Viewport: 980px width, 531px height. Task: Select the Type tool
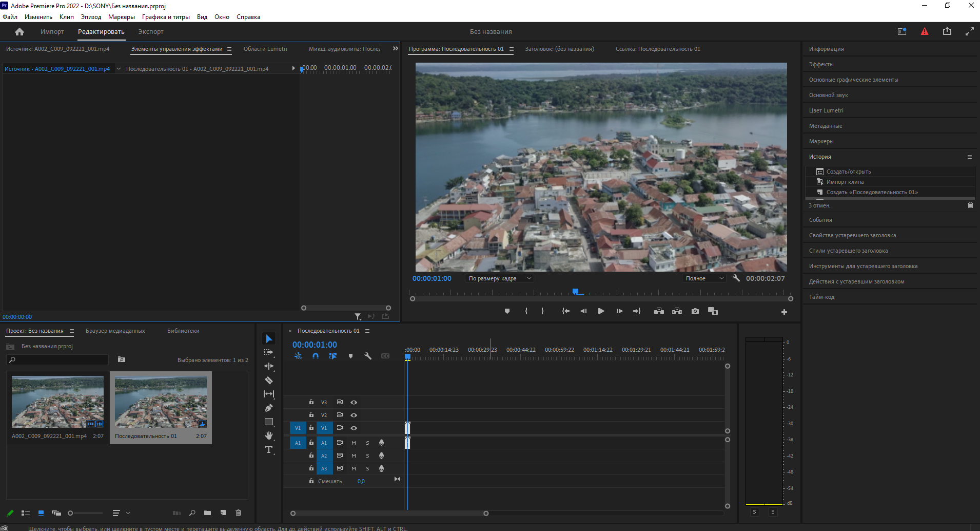(269, 449)
